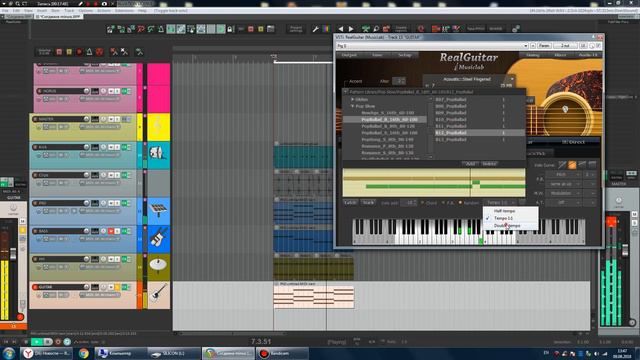Adjust the Alter stepper value
Viewport: 640px width, 360px height.
click(x=398, y=81)
